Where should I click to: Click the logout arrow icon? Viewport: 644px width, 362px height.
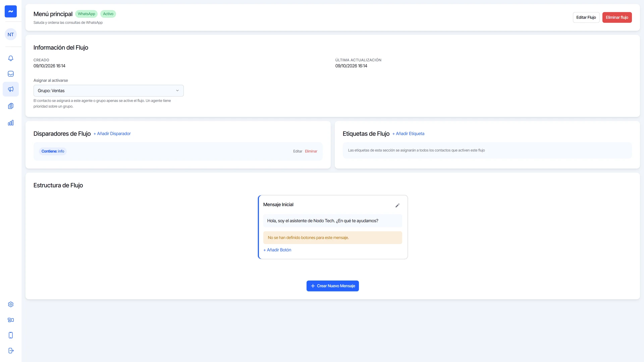11,351
